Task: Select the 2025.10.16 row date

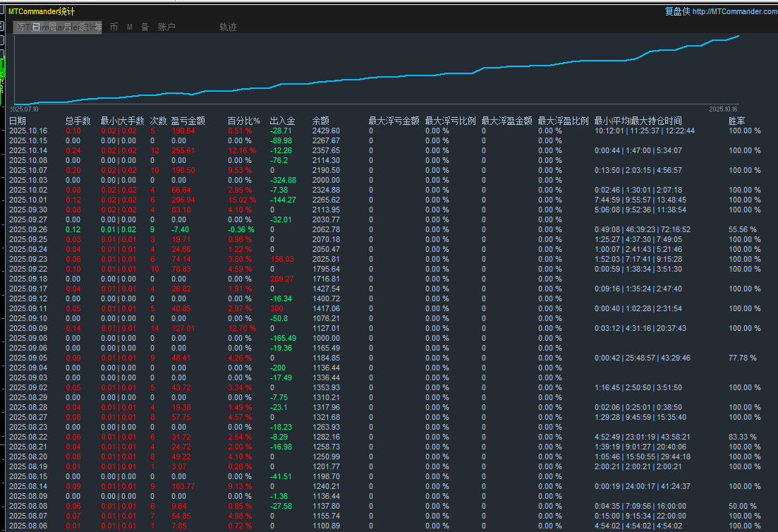Action: tap(28, 131)
